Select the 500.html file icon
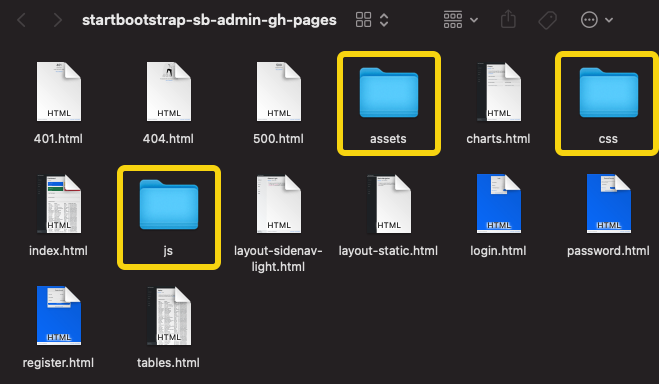The height and width of the screenshot is (384, 659). 279,92
